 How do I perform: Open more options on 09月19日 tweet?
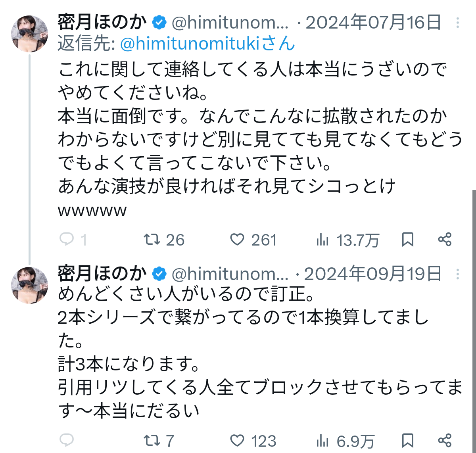click(x=458, y=274)
